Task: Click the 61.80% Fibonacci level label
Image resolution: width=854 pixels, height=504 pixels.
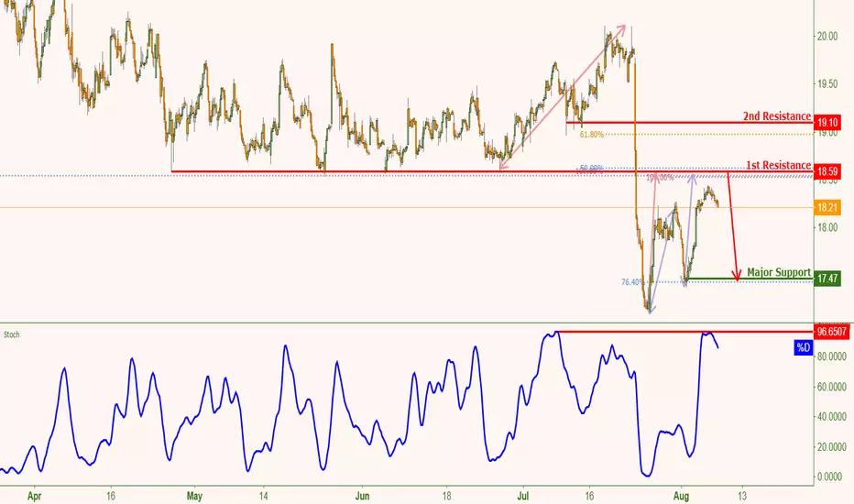Action: tap(592, 134)
